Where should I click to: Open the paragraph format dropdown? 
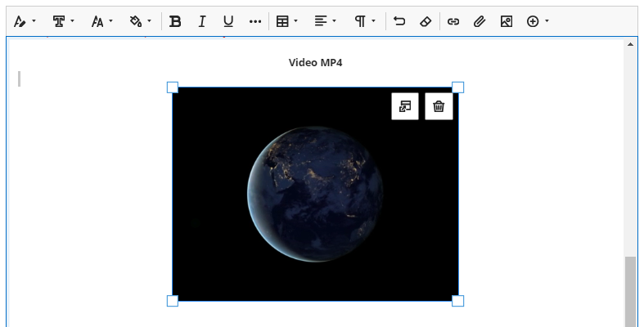365,22
